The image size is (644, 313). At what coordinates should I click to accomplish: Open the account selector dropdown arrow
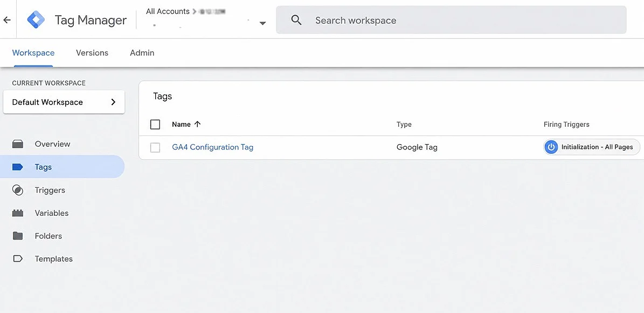(x=263, y=23)
